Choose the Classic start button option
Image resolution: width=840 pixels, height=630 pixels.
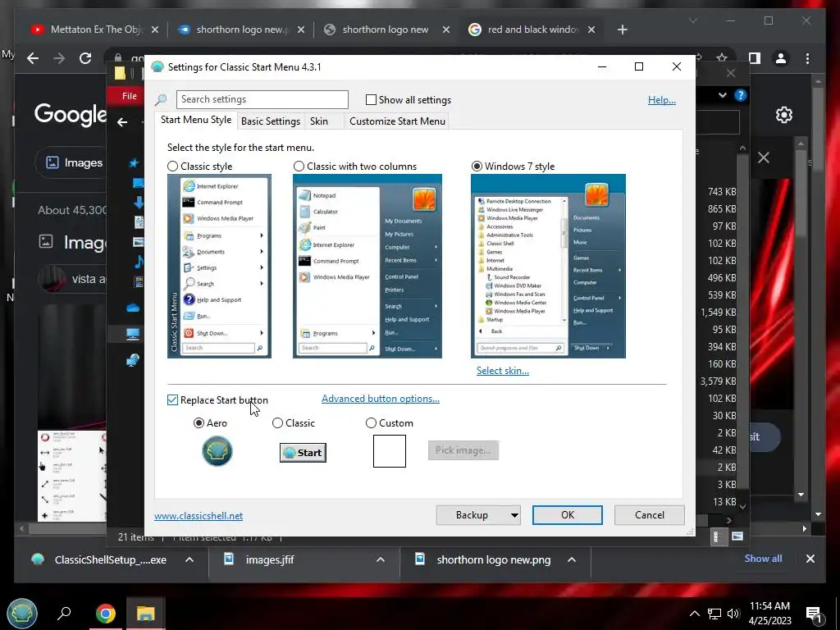[277, 423]
